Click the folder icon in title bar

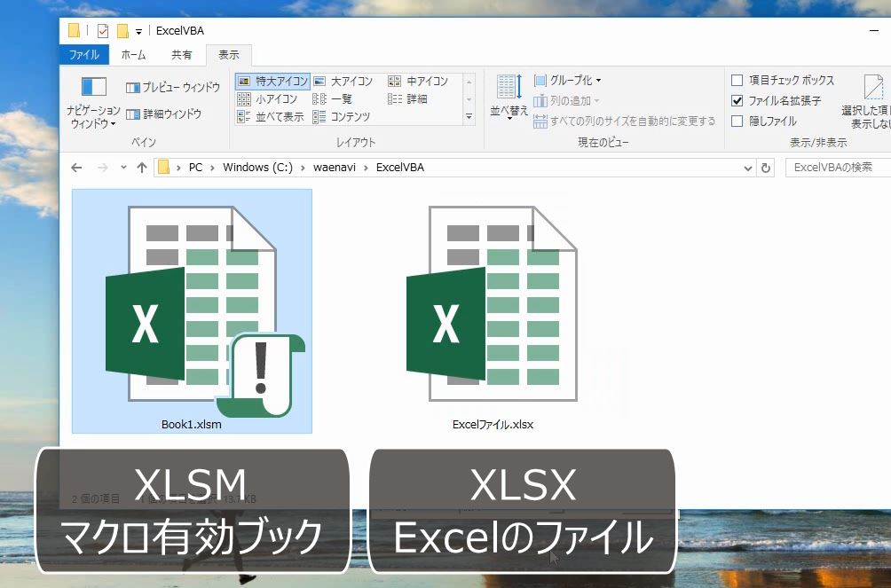(74, 31)
